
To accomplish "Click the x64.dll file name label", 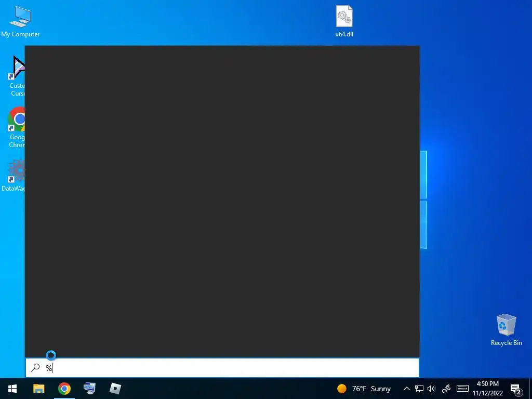I will pos(344,34).
